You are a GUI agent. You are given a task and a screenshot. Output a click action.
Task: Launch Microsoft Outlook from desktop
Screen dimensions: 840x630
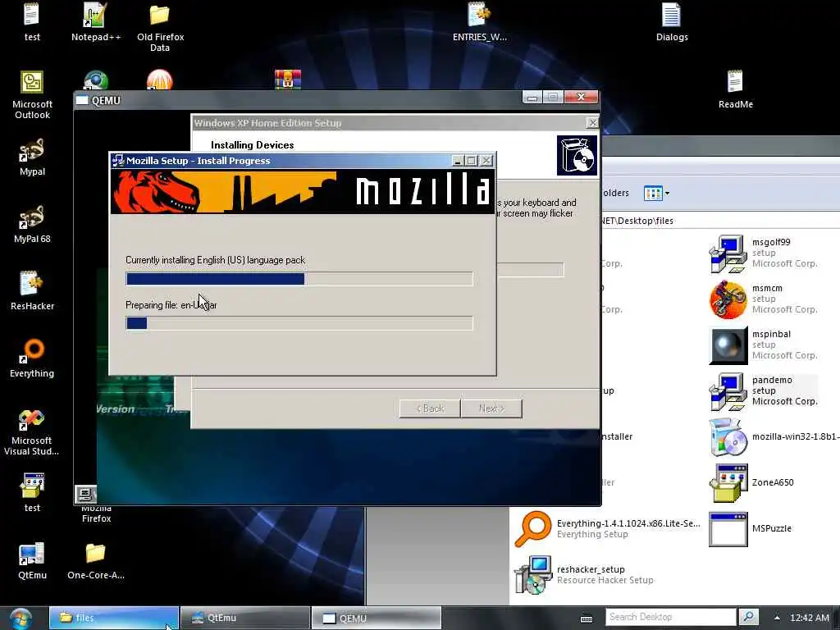(x=32, y=94)
